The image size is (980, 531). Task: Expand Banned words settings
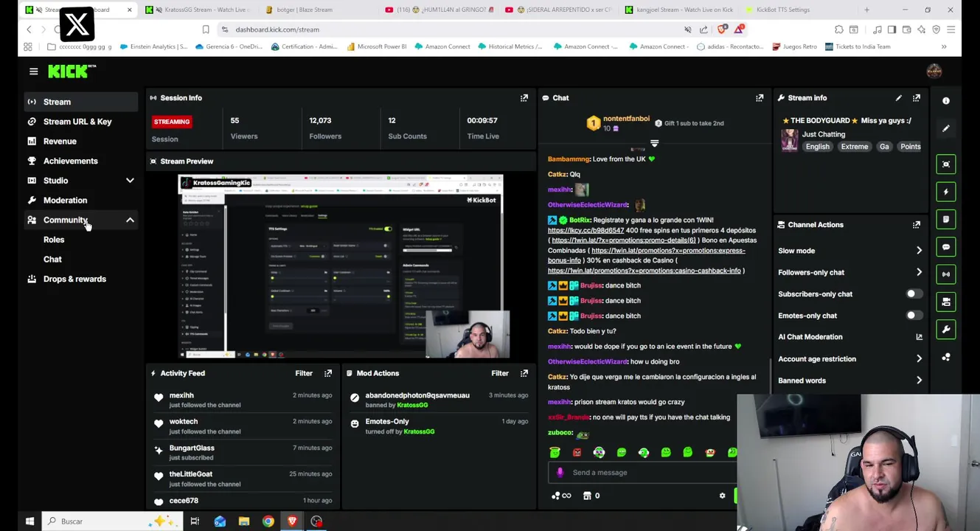(919, 381)
